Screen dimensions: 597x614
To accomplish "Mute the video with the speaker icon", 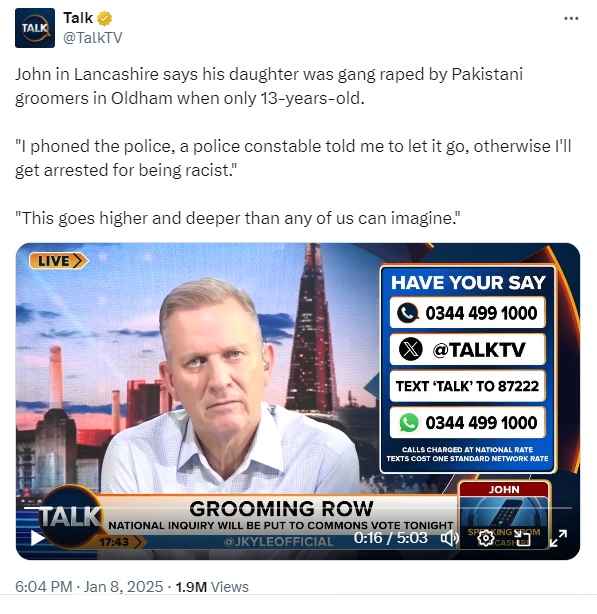I will click(449, 538).
